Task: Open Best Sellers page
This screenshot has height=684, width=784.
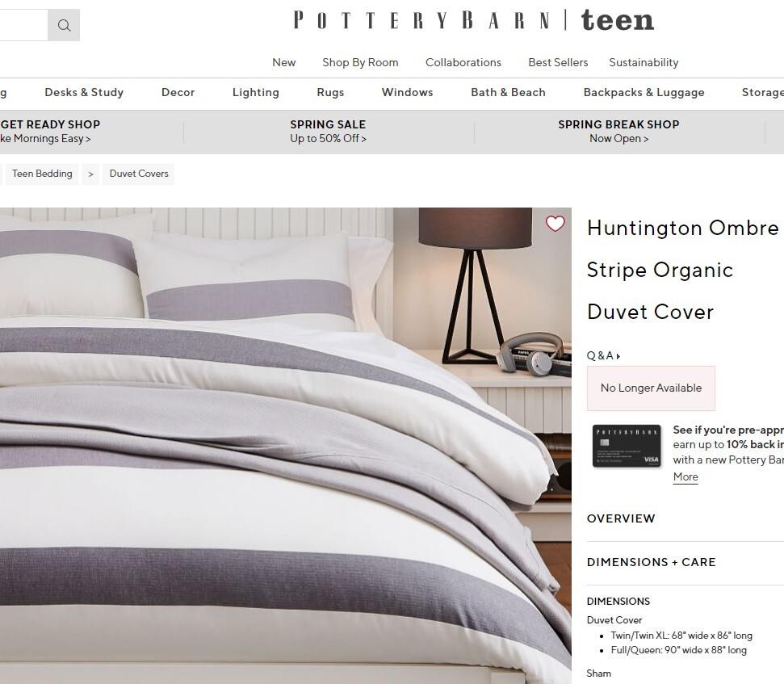Action: (558, 62)
